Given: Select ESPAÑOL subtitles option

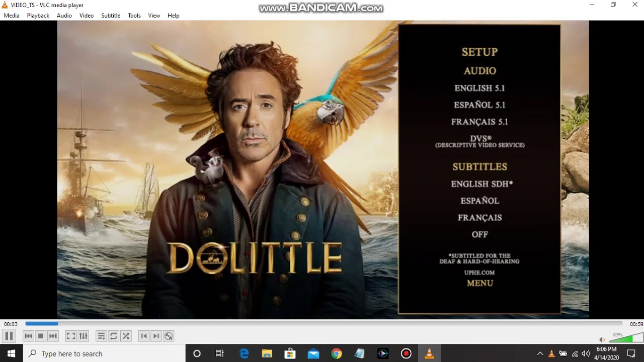Looking at the screenshot, I should pyautogui.click(x=480, y=201).
